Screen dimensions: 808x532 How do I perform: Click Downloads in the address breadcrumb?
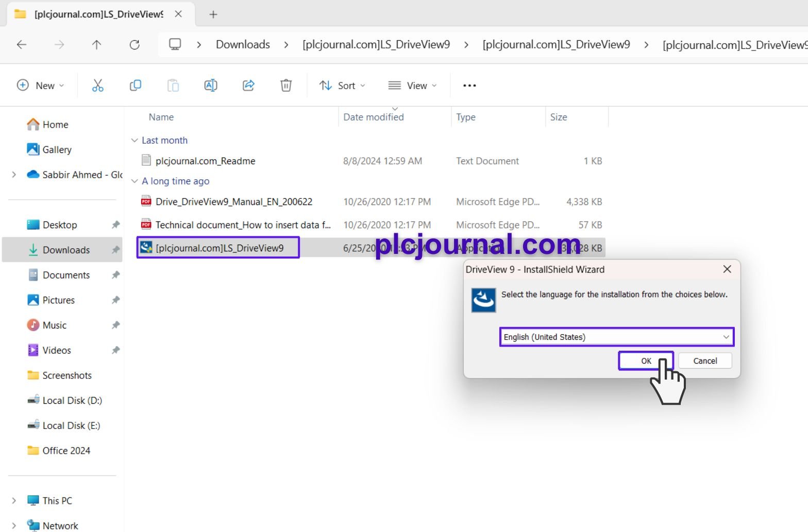click(x=243, y=44)
